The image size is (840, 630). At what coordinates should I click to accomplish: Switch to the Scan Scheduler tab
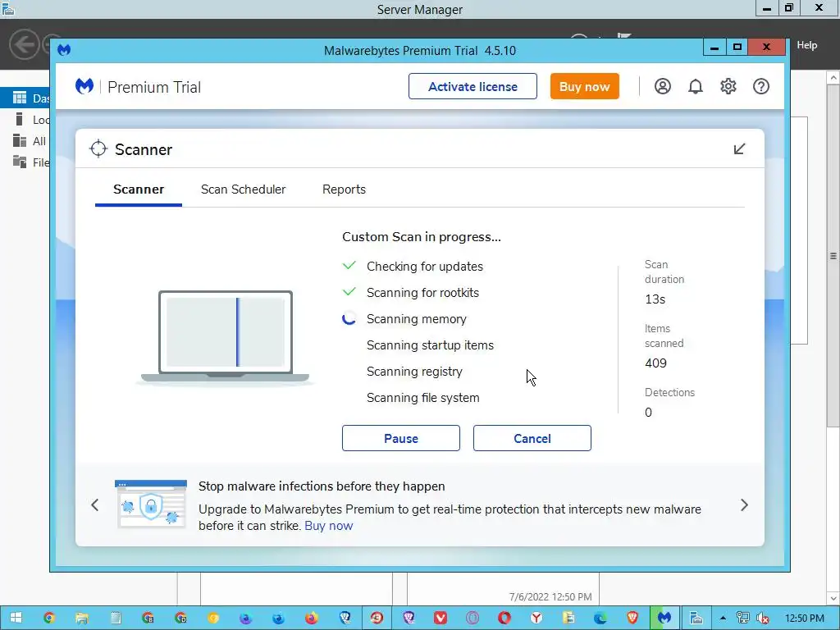point(243,189)
